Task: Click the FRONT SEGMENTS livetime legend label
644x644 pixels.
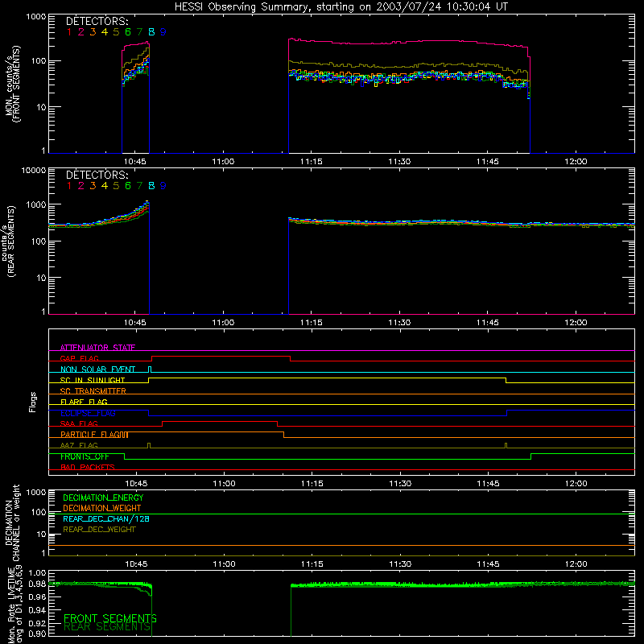Action: 110,618
